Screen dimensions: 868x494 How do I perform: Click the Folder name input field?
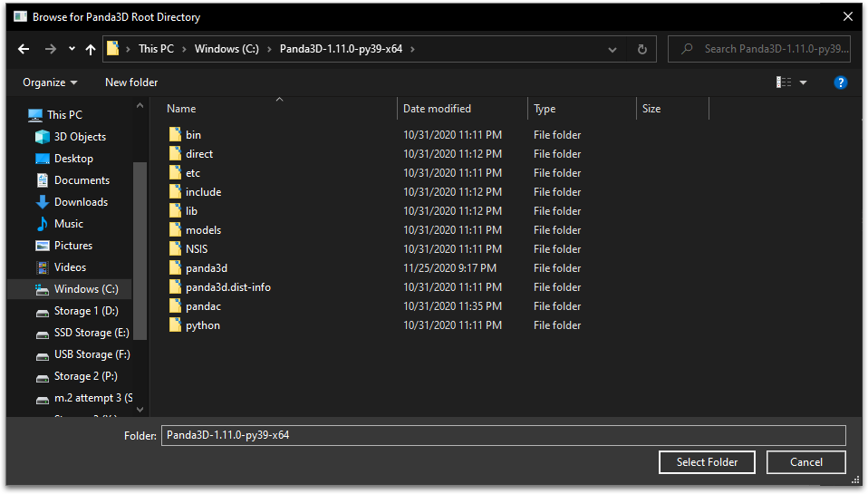coord(503,435)
